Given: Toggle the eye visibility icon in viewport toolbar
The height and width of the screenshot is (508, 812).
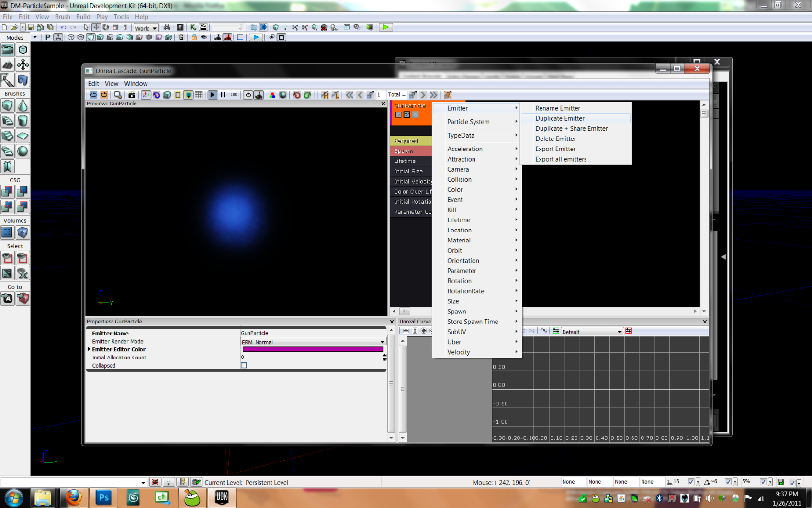Looking at the screenshot, I should point(204,37).
